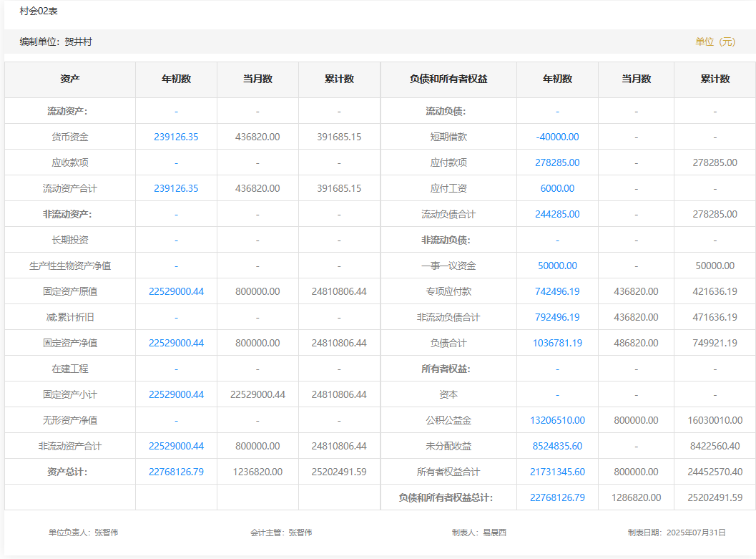Click 流动资产合计 年初数 blue value
Screen dimensions: 756x559
pyautogui.click(x=176, y=188)
